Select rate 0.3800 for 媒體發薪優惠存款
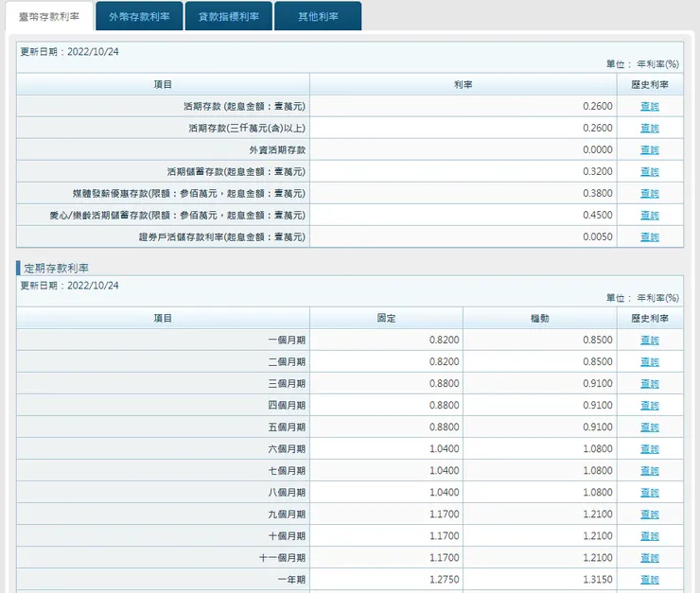 tap(597, 193)
